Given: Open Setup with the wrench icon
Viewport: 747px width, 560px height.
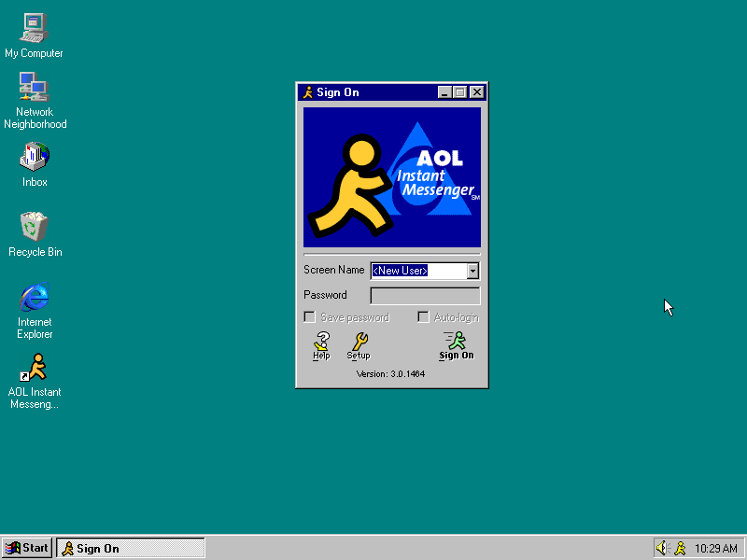Looking at the screenshot, I should (359, 346).
